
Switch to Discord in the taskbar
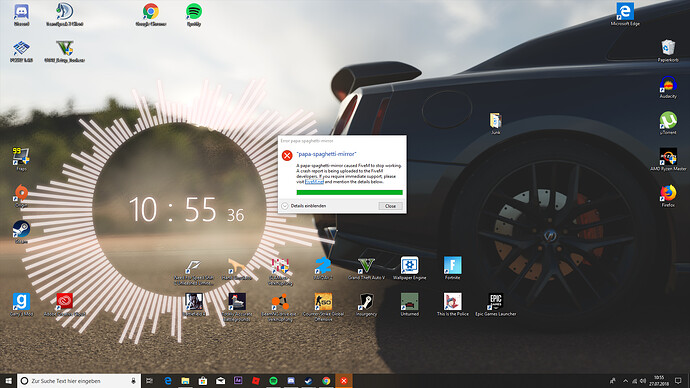(291, 381)
